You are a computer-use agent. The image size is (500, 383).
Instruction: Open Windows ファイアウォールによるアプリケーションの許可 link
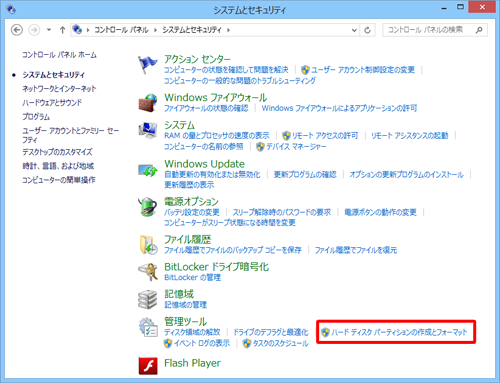click(x=339, y=108)
